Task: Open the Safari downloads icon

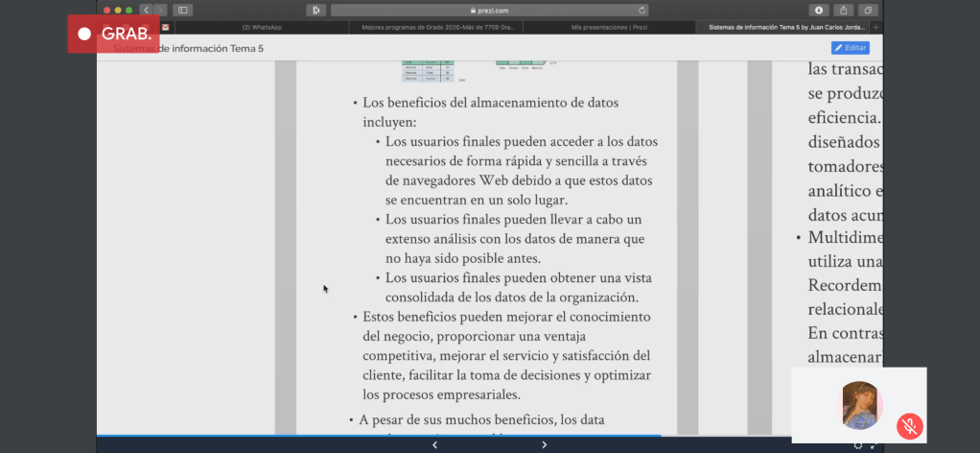Action: pos(819,10)
